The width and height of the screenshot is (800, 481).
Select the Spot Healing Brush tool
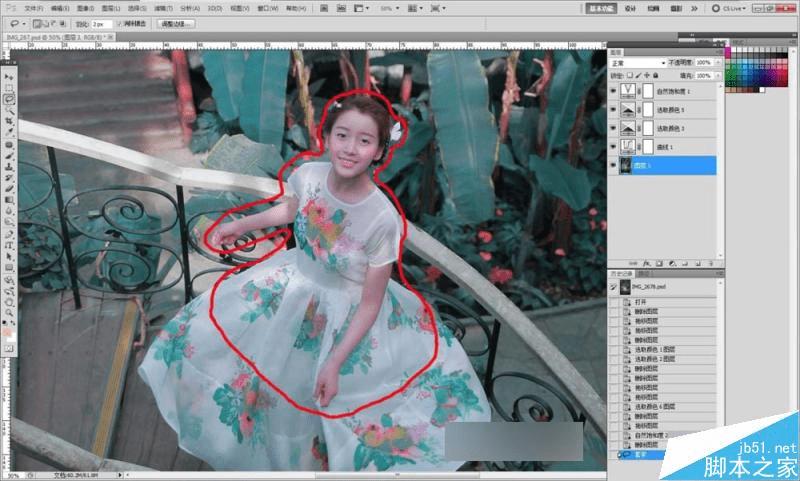(9, 145)
